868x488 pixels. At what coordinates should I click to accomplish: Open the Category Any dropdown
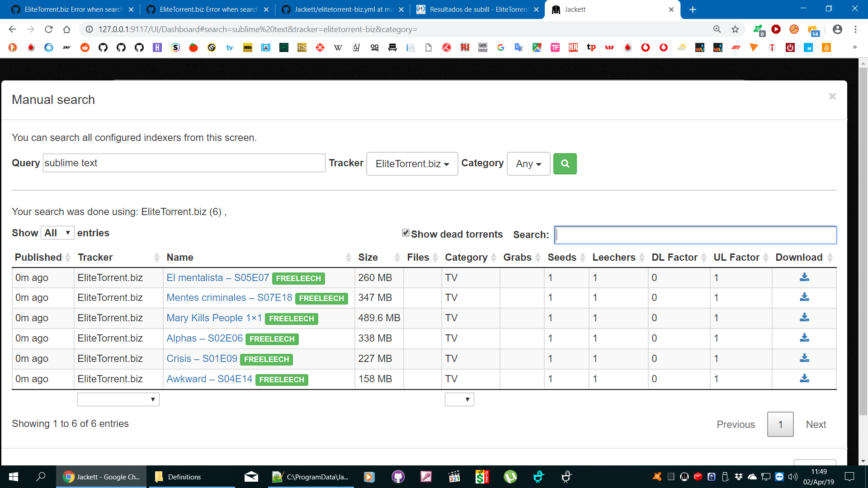pos(528,164)
